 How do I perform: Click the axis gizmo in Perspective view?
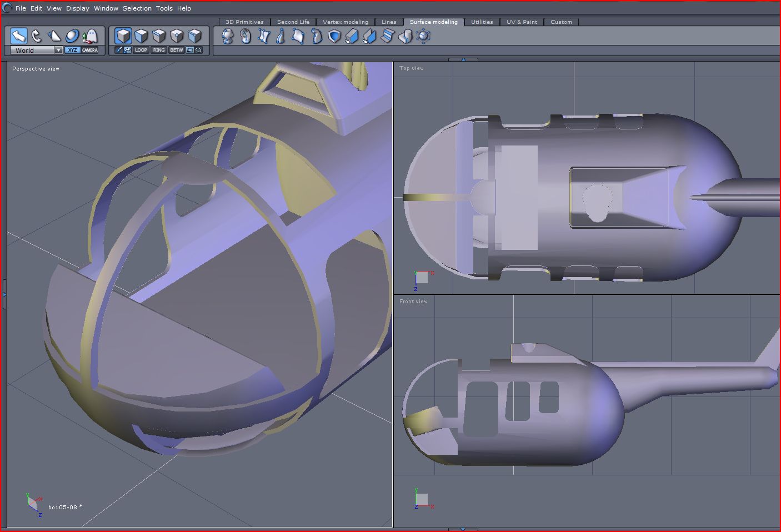pyautogui.click(x=34, y=504)
